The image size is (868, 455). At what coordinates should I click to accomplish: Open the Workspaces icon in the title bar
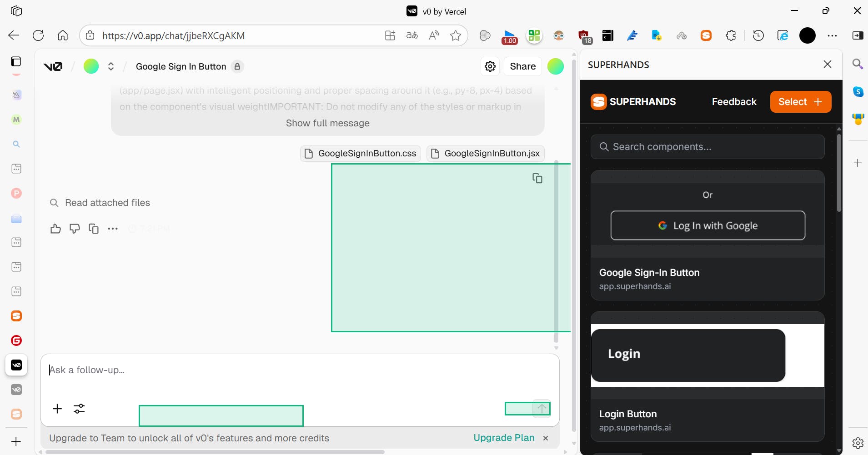pos(16,11)
